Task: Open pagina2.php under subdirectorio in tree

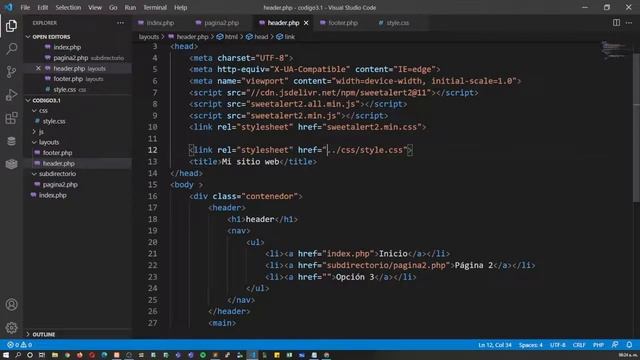Action: pyautogui.click(x=60, y=184)
